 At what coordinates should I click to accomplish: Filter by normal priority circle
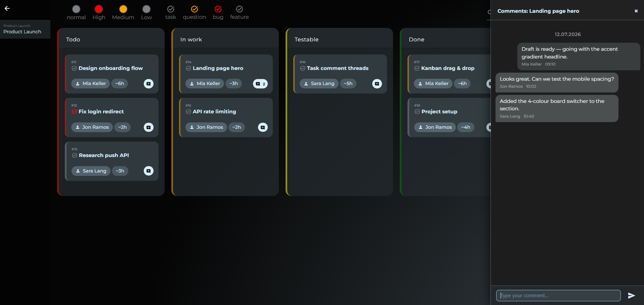point(76,9)
